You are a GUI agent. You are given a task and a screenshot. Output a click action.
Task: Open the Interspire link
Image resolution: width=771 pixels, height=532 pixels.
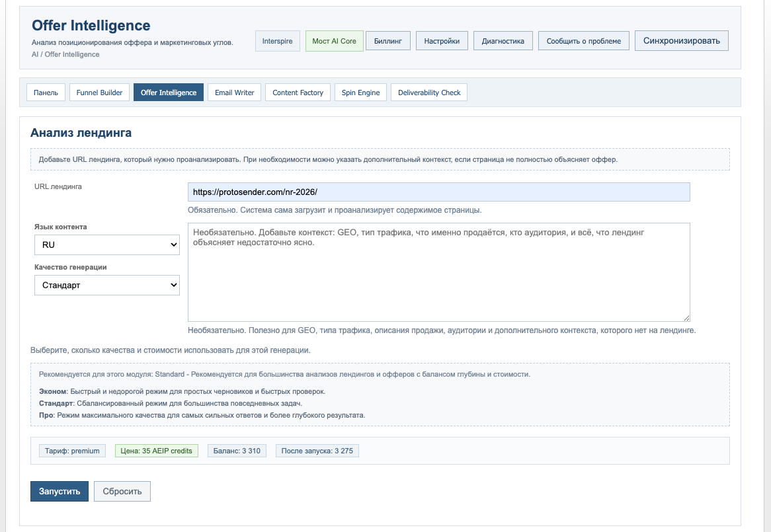click(277, 40)
